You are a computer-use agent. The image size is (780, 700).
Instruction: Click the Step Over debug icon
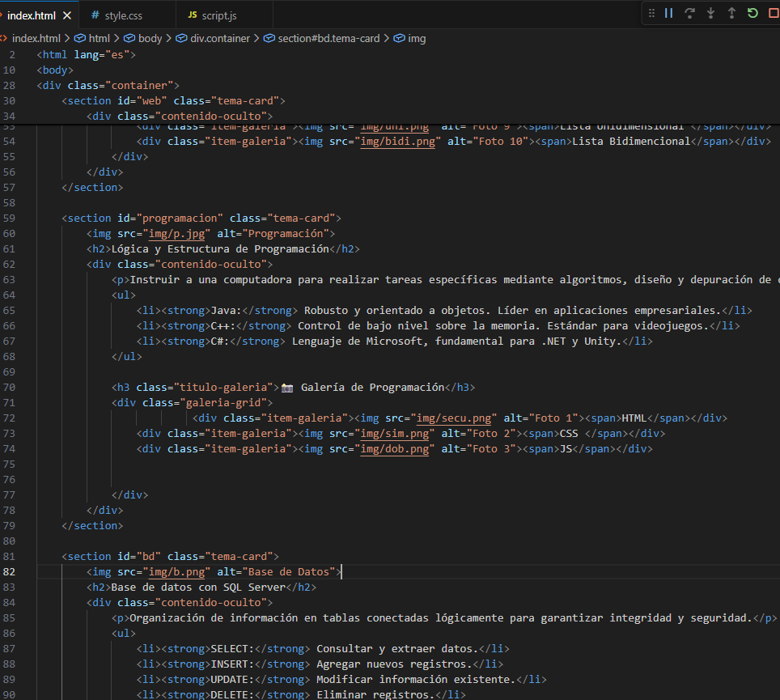tap(690, 13)
